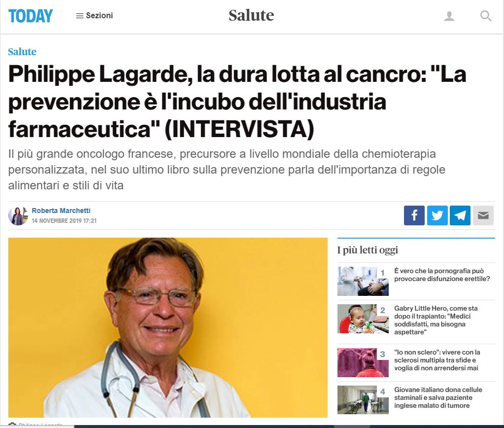Image resolution: width=504 pixels, height=428 pixels.
Task: Click the author's avatar photo
Action: pyautogui.click(x=18, y=216)
